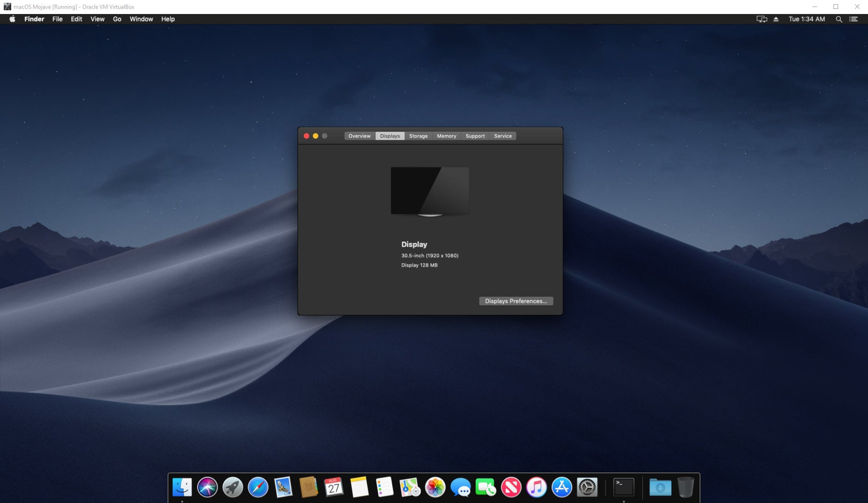Open Calendar showing 27 in Dock
The width and height of the screenshot is (868, 503).
[x=334, y=488]
